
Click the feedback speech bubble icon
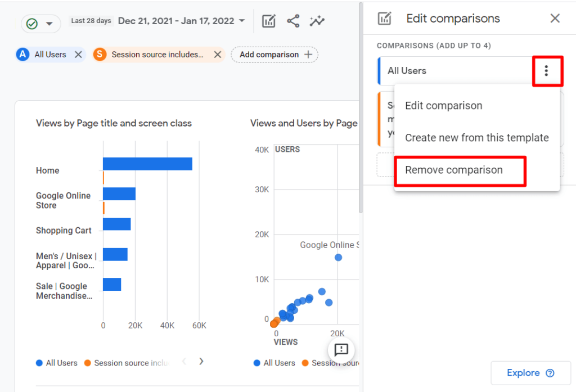(341, 350)
